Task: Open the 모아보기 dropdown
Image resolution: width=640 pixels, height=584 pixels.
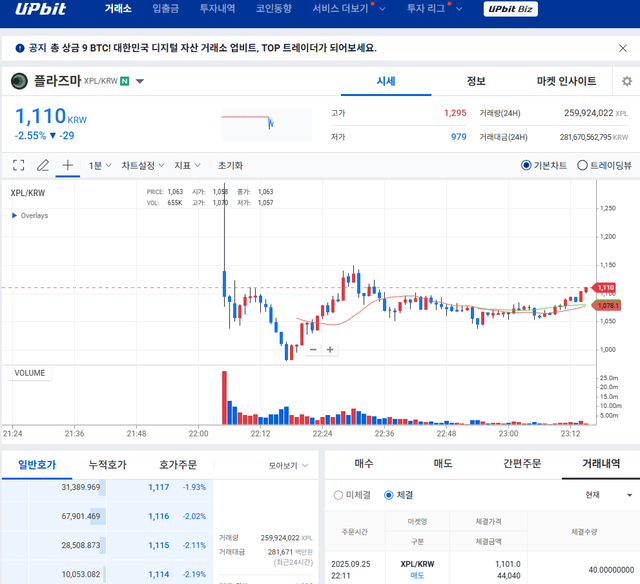Action: click(x=288, y=466)
